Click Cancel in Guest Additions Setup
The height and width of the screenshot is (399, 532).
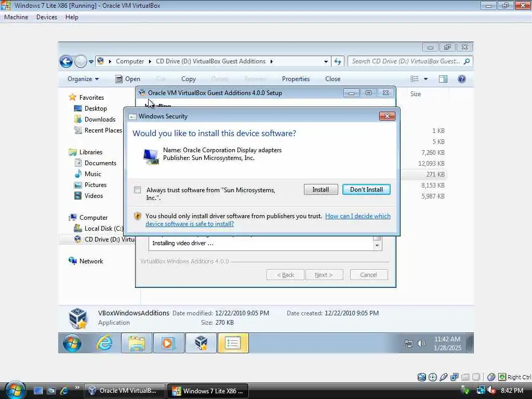pyautogui.click(x=369, y=274)
